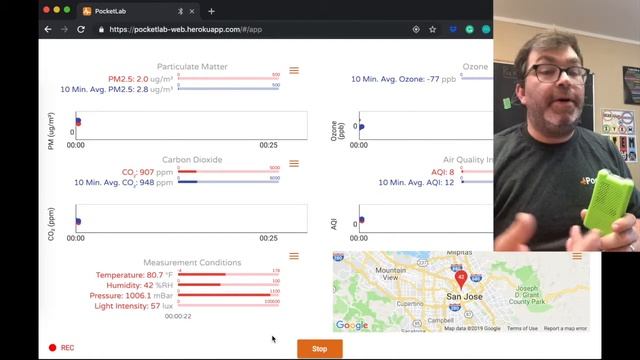Viewport: 640px width, 360px height.
Task: Click the teal profile icon in browser toolbar
Action: coord(486,29)
